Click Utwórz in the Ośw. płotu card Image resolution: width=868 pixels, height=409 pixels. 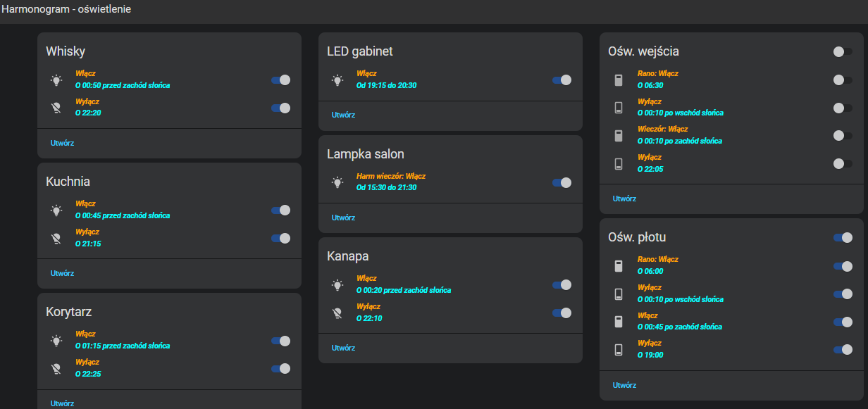click(624, 385)
